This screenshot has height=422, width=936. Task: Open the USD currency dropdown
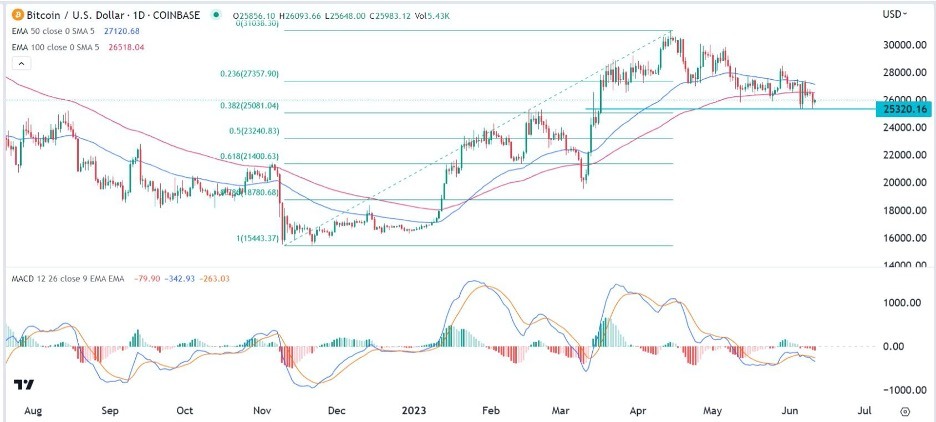click(x=895, y=14)
